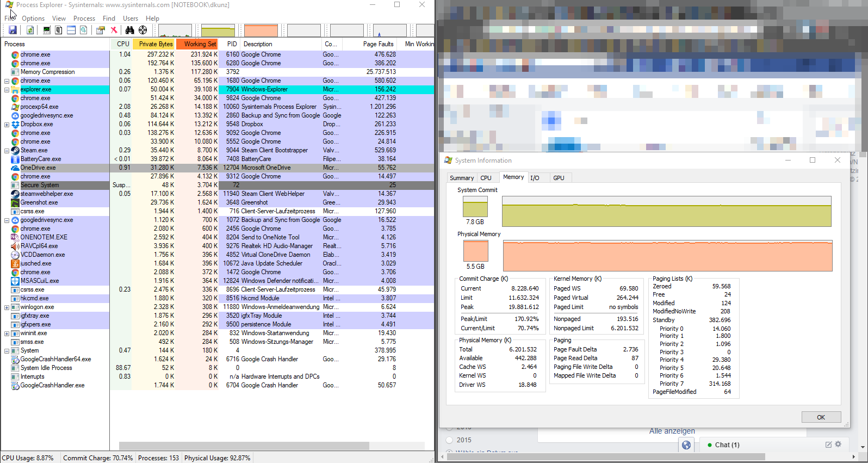The height and width of the screenshot is (463, 868).
Task: Click the MSASCuiL.exe Defender shield icon
Action: [15, 281]
